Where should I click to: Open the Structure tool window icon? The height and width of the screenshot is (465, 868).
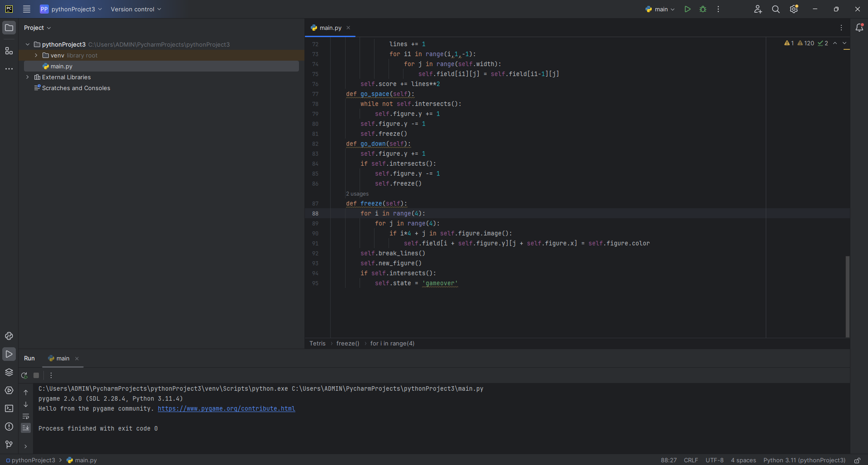[9, 51]
